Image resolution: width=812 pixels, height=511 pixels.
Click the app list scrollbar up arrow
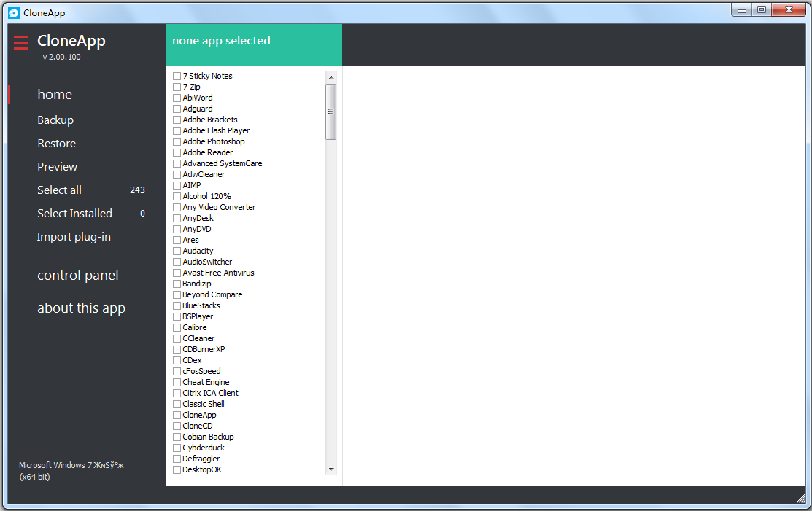click(x=331, y=77)
